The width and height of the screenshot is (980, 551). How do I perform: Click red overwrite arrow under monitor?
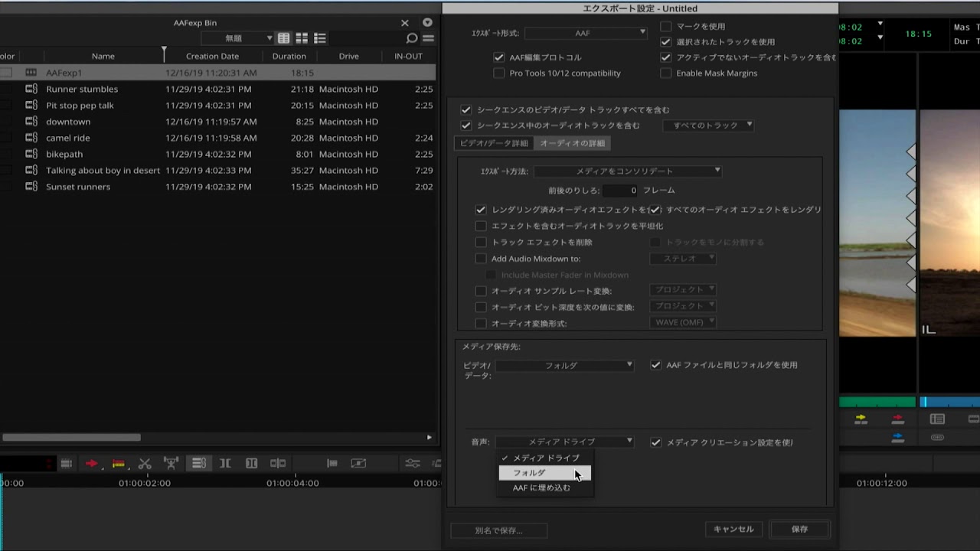(898, 419)
